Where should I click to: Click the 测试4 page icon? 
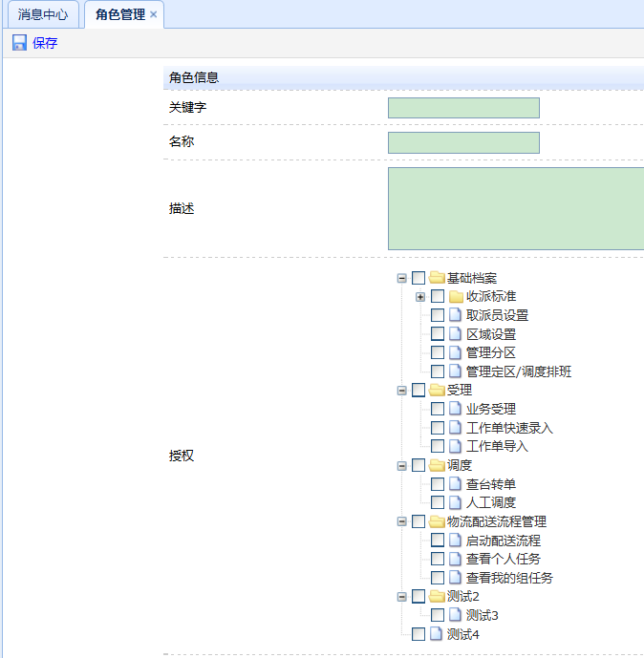[437, 634]
